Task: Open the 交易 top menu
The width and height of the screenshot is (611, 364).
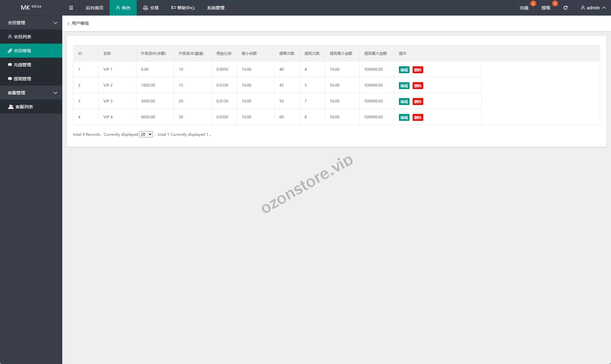Action: click(151, 8)
